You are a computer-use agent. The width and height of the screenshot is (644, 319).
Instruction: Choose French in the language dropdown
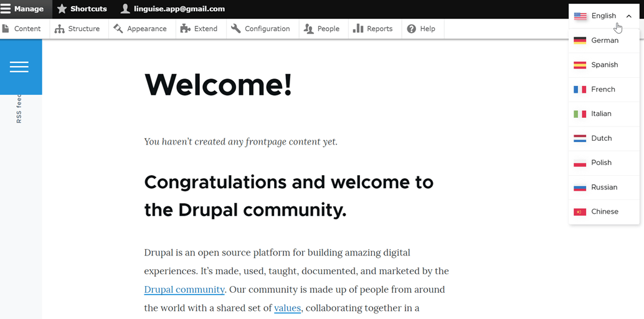click(x=604, y=89)
